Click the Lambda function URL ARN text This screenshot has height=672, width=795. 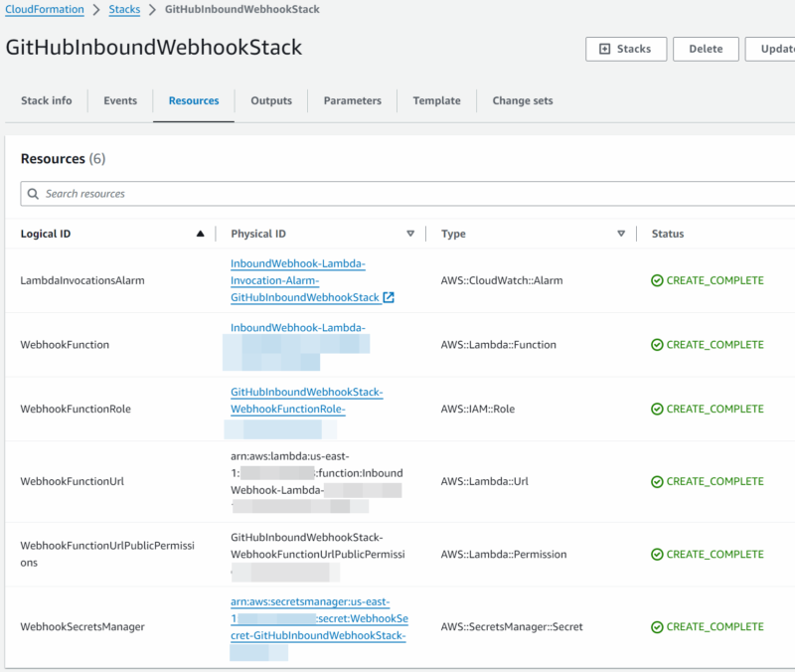pos(317,481)
